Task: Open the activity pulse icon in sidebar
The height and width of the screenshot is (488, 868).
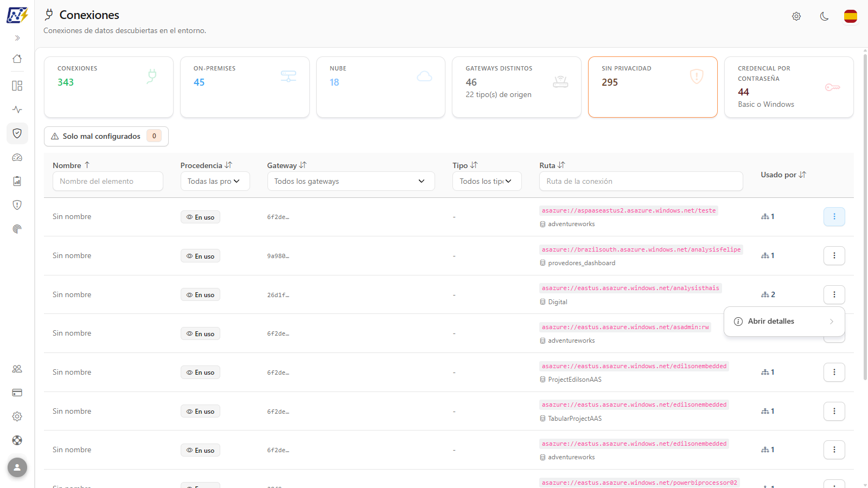Action: [17, 110]
